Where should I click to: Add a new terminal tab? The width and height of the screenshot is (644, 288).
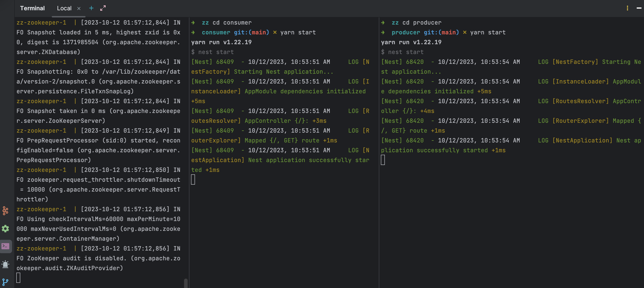(x=91, y=8)
